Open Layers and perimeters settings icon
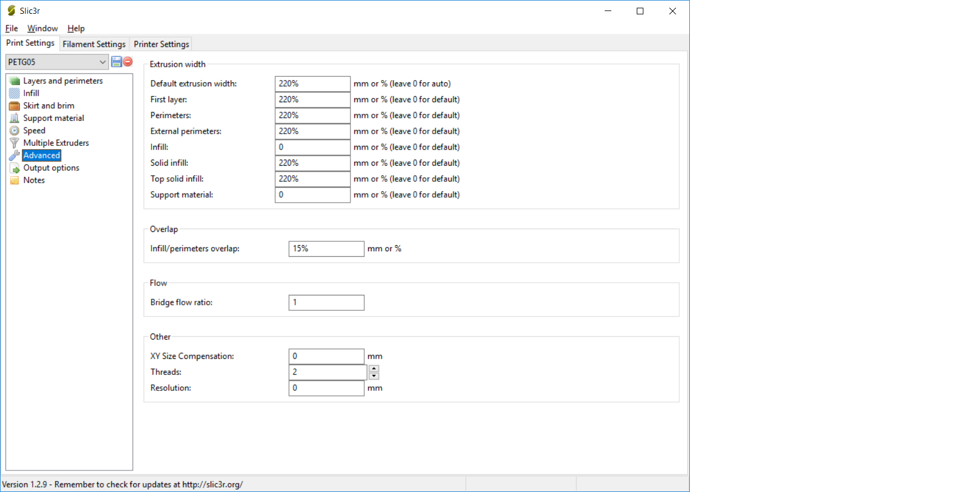Screen dimensions: 980x492 [x=14, y=81]
